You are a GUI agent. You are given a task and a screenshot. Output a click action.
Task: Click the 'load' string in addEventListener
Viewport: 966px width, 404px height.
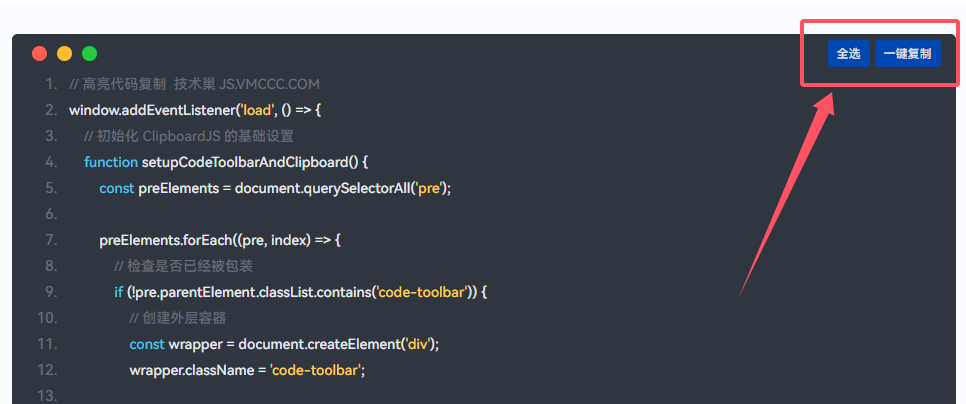[250, 110]
